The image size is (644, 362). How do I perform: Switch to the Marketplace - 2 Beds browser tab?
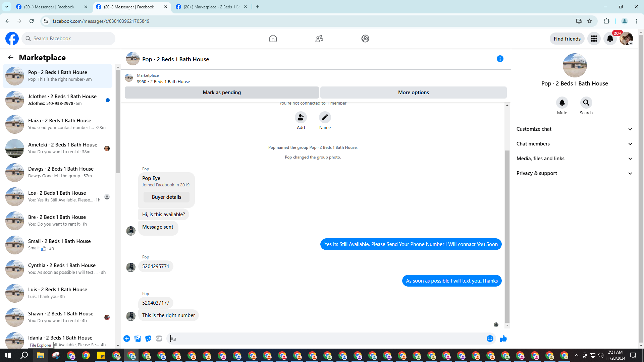212,7
